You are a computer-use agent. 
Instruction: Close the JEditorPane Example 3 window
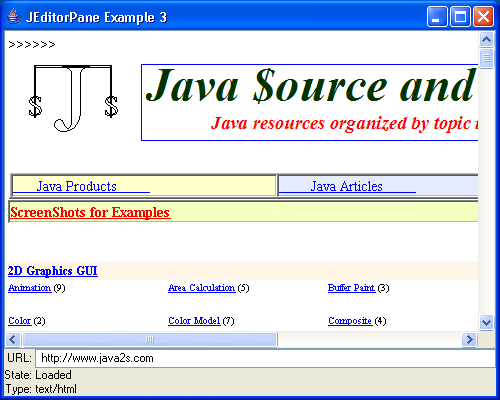click(x=483, y=16)
